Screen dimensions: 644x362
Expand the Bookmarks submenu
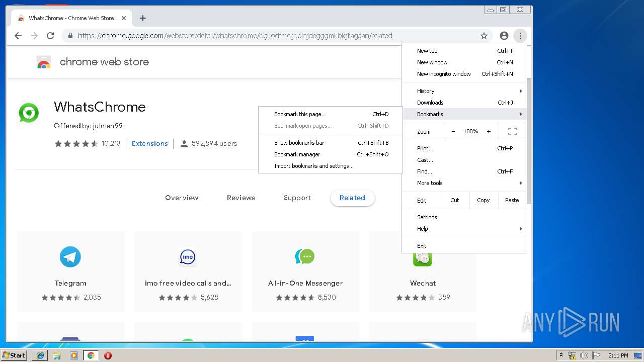[x=464, y=114]
